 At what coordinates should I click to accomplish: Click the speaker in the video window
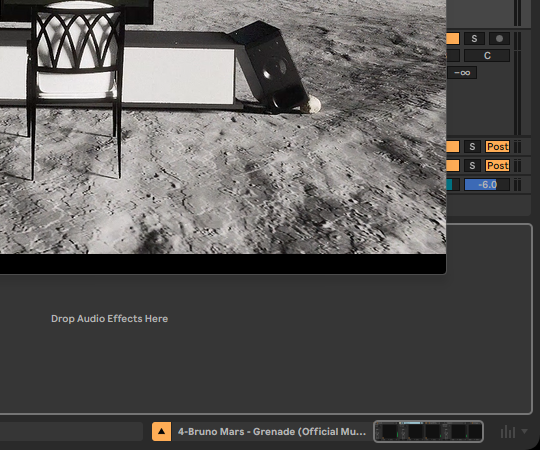270,67
